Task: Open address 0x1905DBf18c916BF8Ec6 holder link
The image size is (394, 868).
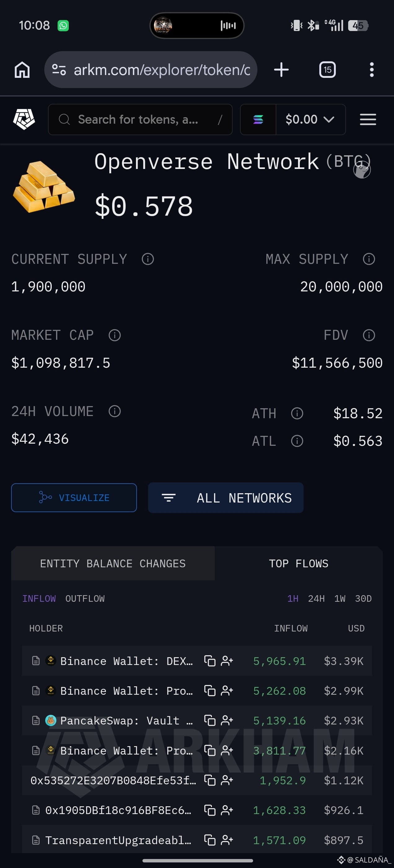Action: [118, 810]
